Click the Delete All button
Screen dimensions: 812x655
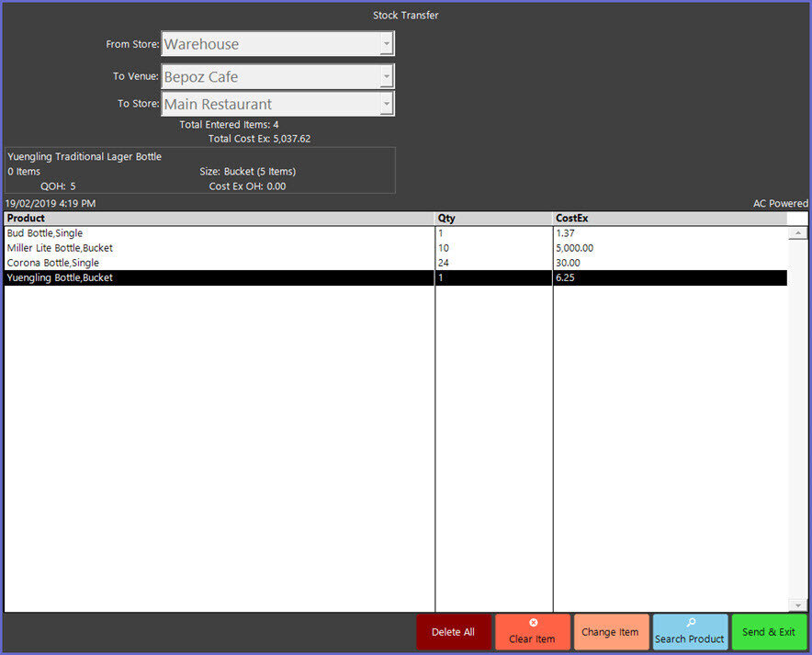(x=454, y=632)
